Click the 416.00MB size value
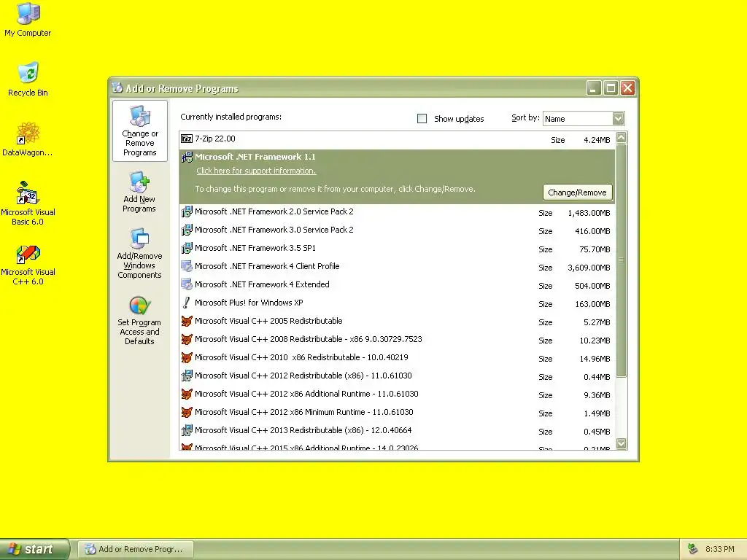747x560 pixels. click(x=592, y=231)
